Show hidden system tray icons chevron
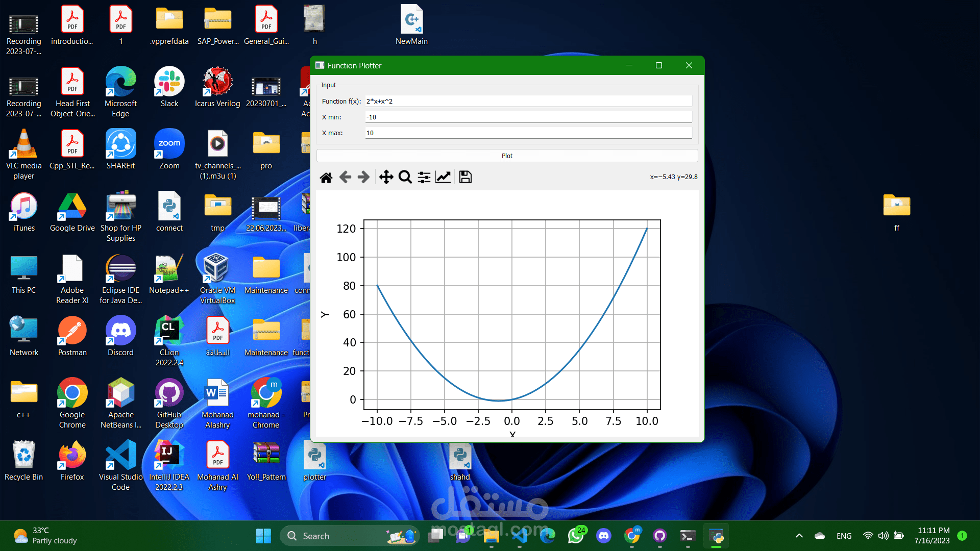The height and width of the screenshot is (551, 980). point(799,536)
